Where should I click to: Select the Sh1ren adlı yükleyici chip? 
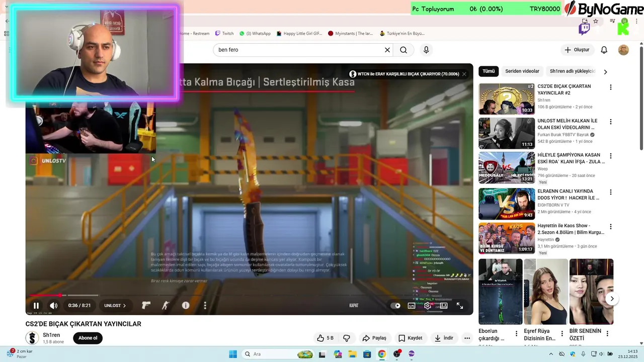tap(573, 71)
